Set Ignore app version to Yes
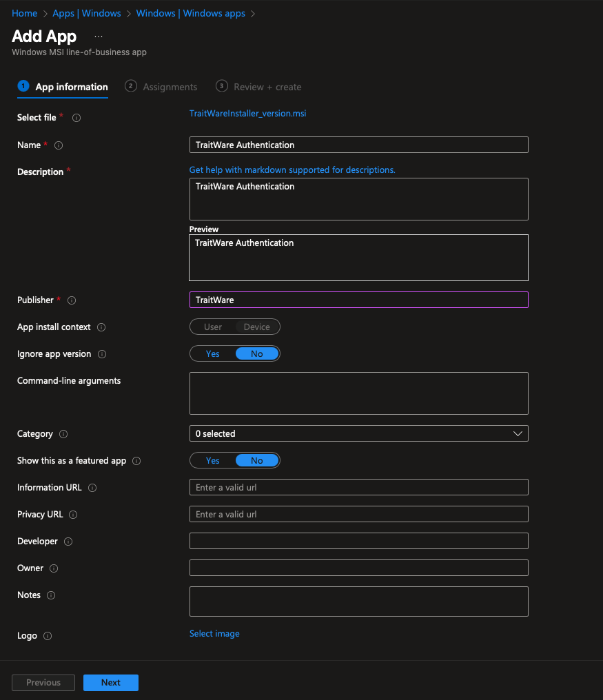 [x=213, y=353]
